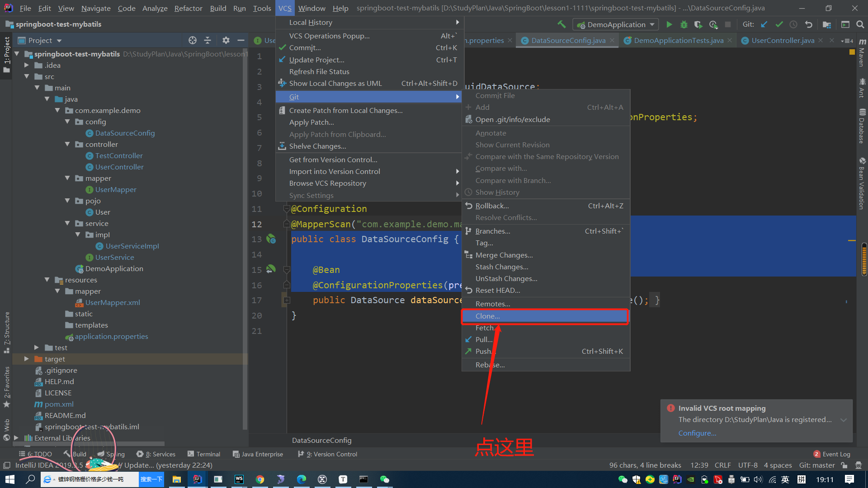
Task: Click the Build project hammer icon
Action: (561, 24)
